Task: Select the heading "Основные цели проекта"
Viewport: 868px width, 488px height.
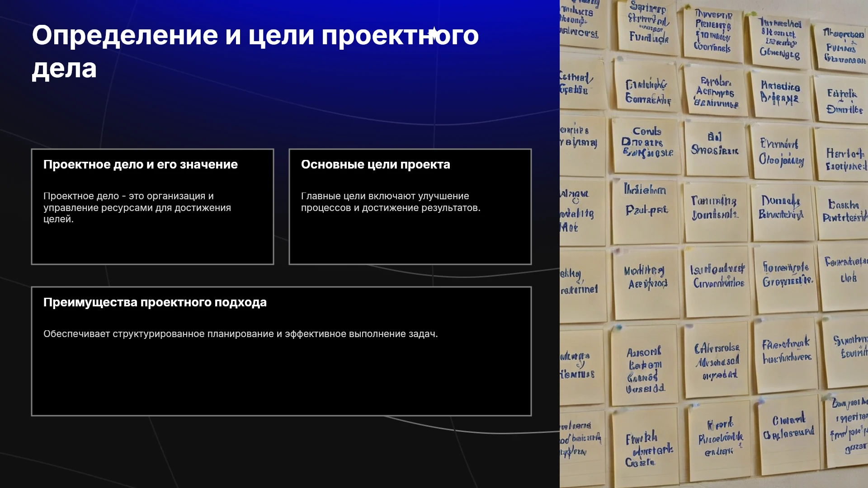Action: coord(376,164)
